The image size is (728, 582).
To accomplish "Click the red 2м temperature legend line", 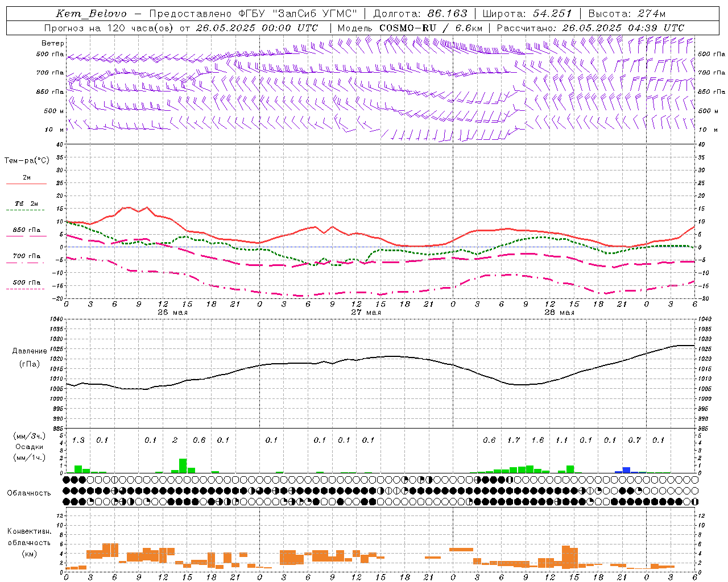I will (x=26, y=184).
